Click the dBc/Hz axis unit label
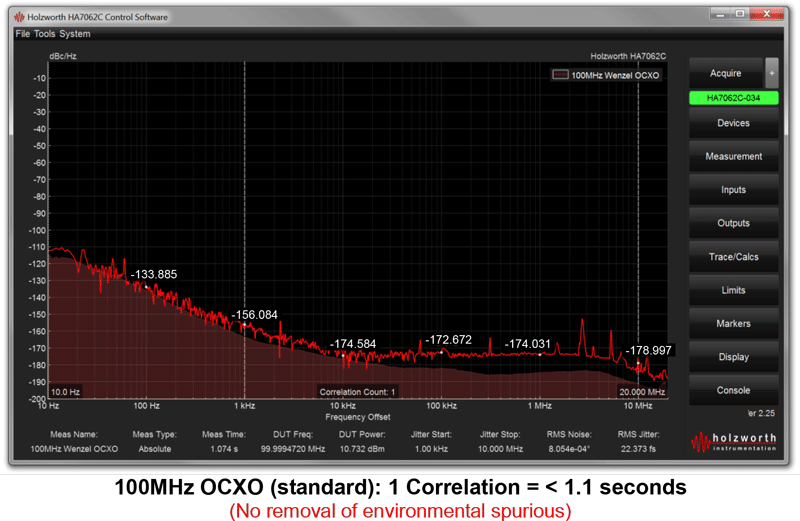 coord(63,56)
